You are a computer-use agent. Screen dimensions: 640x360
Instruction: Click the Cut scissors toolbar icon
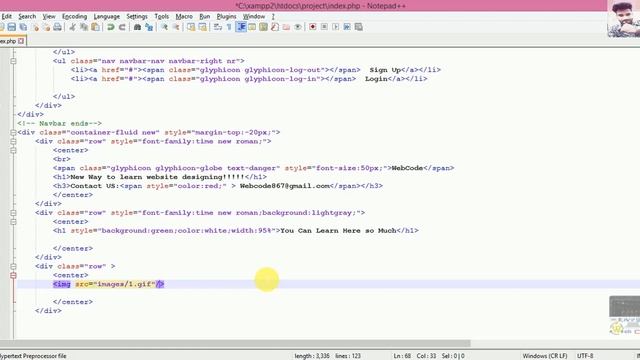point(73,27)
